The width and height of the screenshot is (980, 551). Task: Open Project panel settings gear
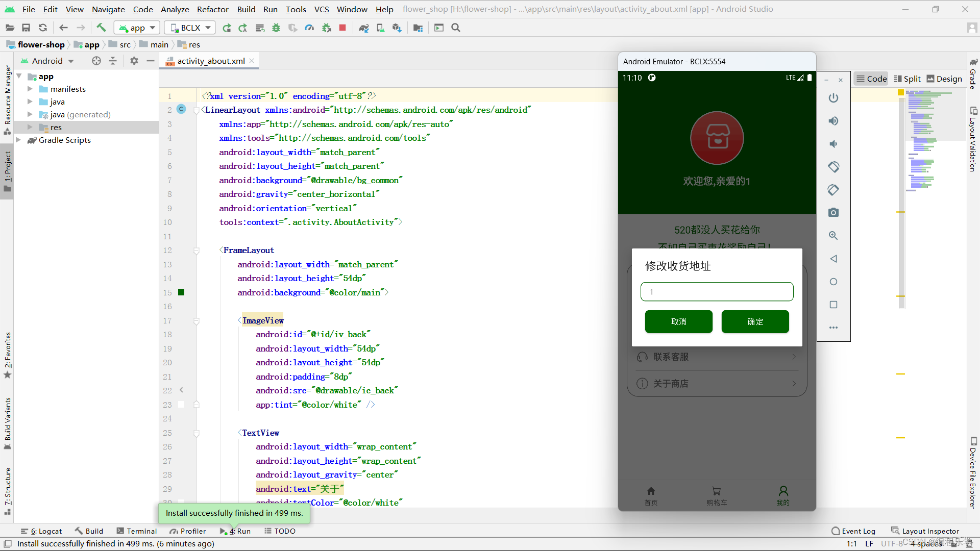134,61
